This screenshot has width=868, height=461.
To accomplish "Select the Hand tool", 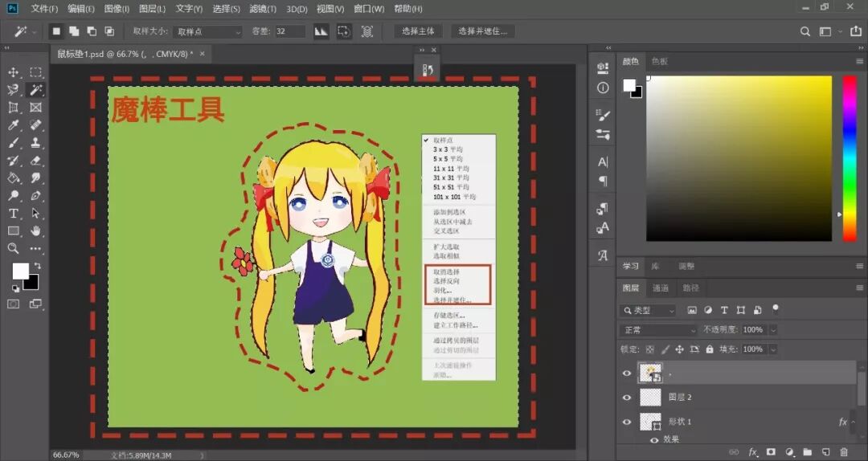I will pos(35,230).
